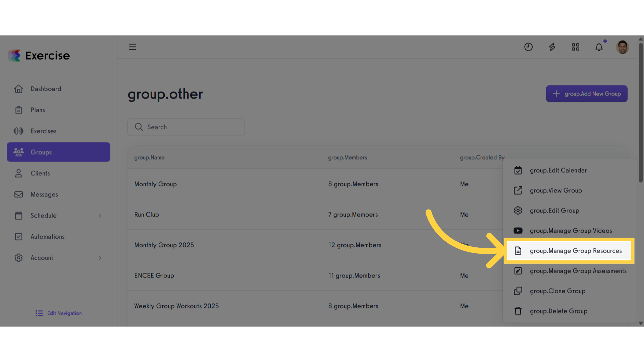
Task: Choose group.Manage Group Resources option
Action: pyautogui.click(x=576, y=251)
